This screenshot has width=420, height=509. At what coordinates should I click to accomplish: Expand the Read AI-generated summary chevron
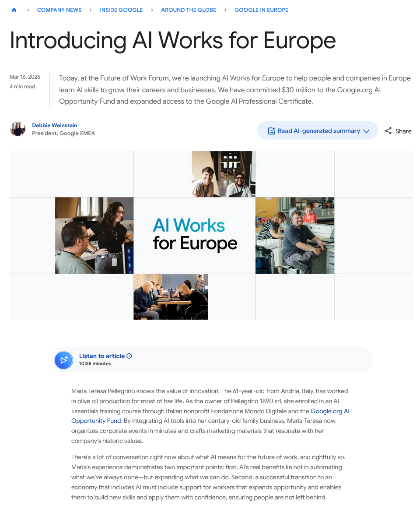[366, 131]
